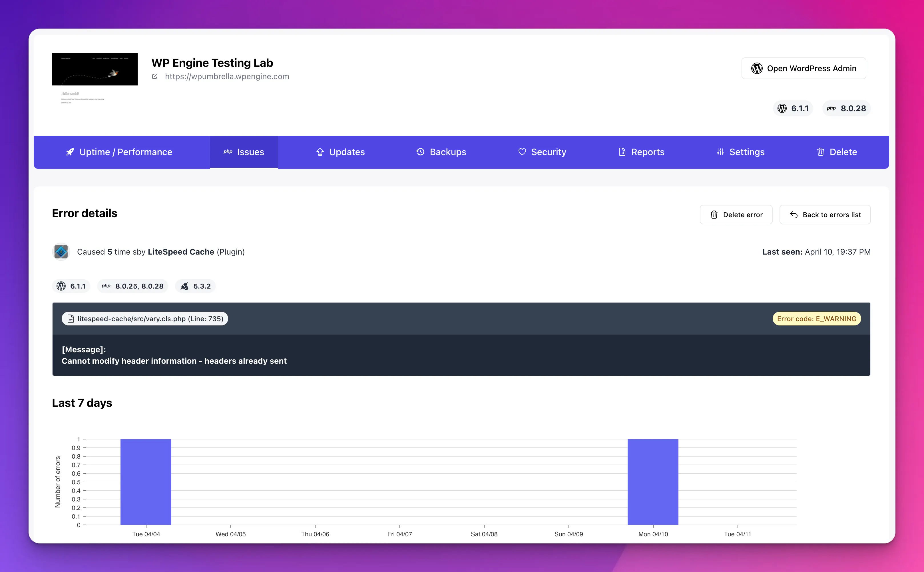Viewport: 924px width, 572px height.
Task: Select the error message text 'Cannot modify header information'
Action: pos(129,361)
